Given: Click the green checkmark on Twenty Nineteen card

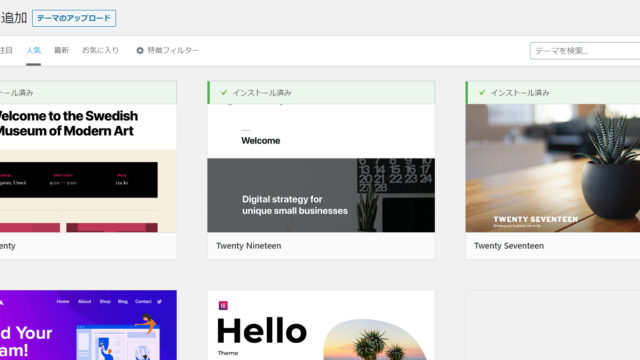Looking at the screenshot, I should pos(224,93).
